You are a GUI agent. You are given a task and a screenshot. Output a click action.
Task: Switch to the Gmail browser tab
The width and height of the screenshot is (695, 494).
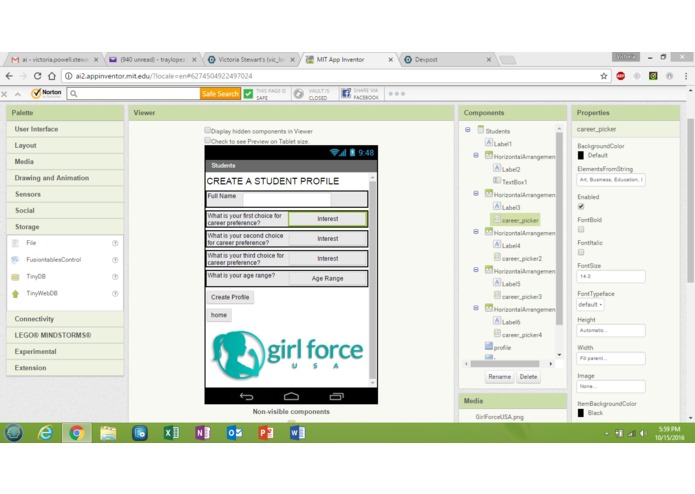point(55,59)
